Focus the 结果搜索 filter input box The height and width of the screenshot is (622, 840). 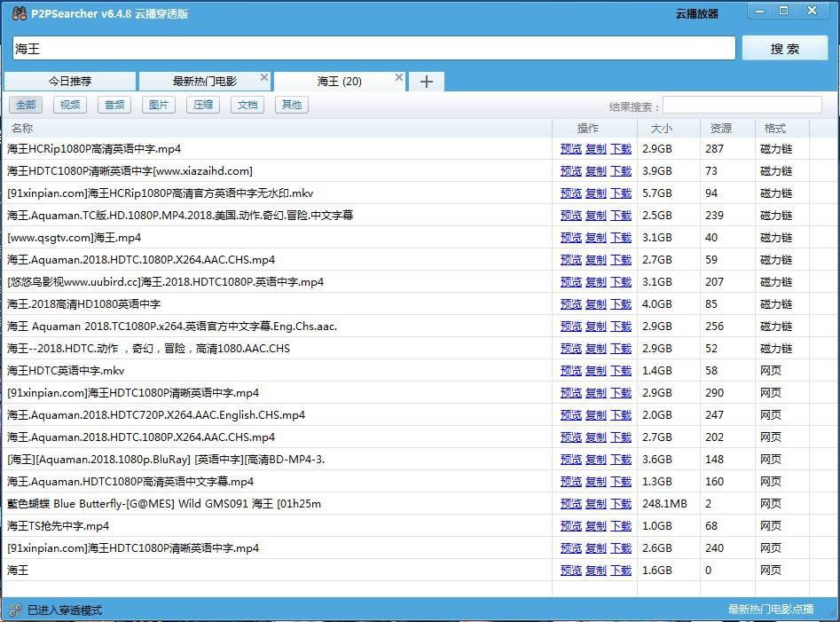point(742,106)
